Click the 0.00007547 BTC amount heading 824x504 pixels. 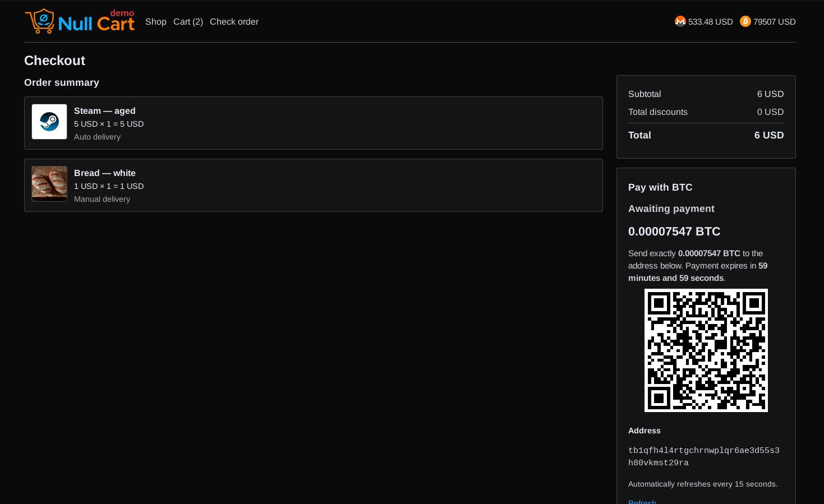(x=674, y=232)
